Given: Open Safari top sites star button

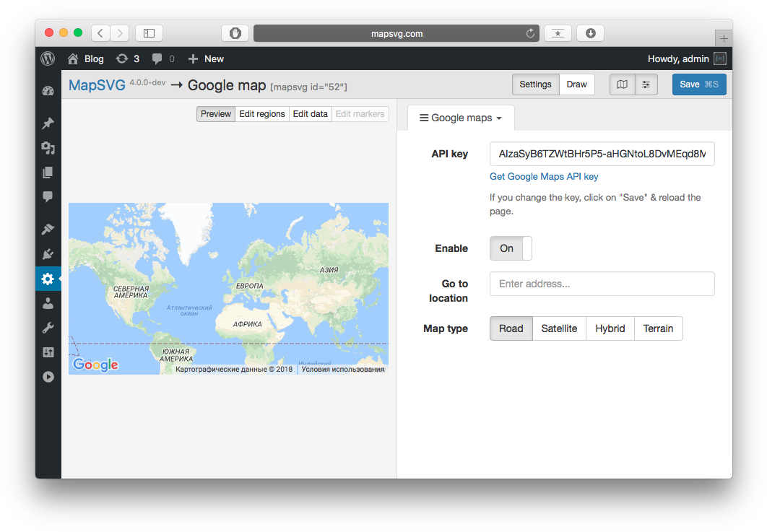Looking at the screenshot, I should [558, 33].
